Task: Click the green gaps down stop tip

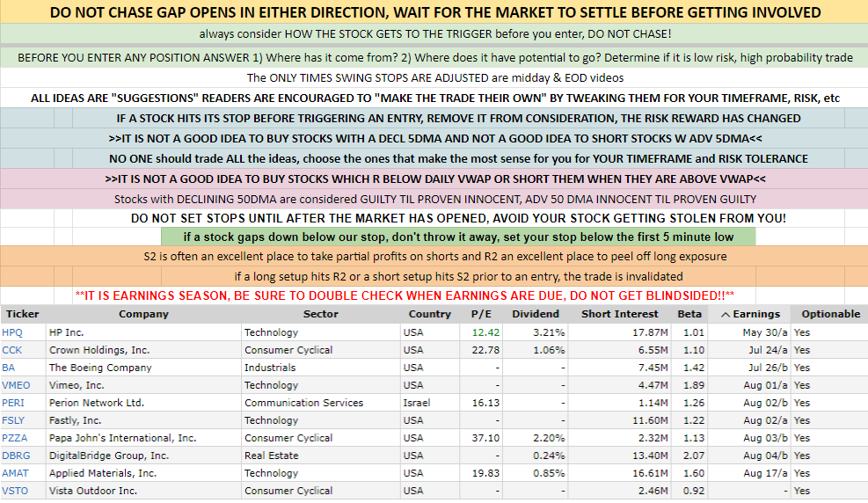Action: point(458,237)
